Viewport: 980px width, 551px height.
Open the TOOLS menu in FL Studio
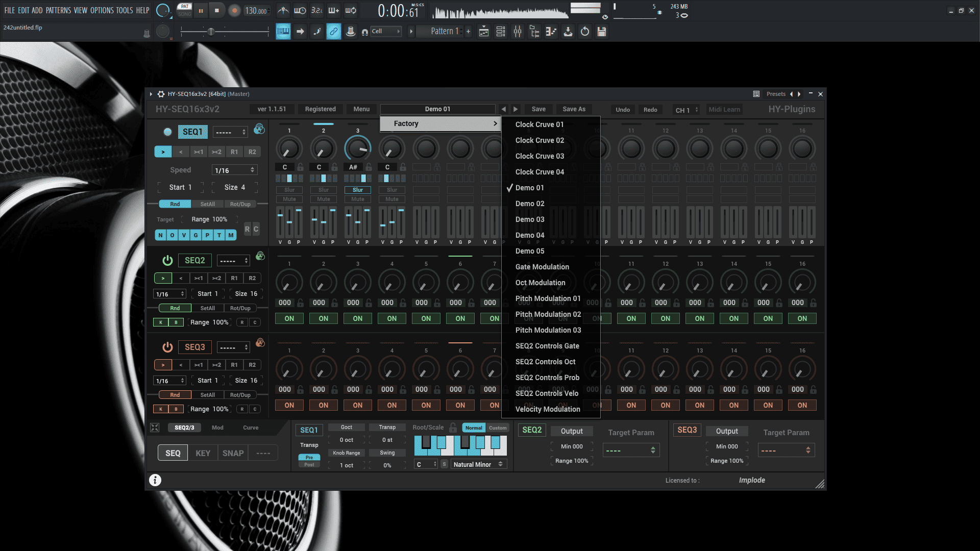[x=125, y=10]
